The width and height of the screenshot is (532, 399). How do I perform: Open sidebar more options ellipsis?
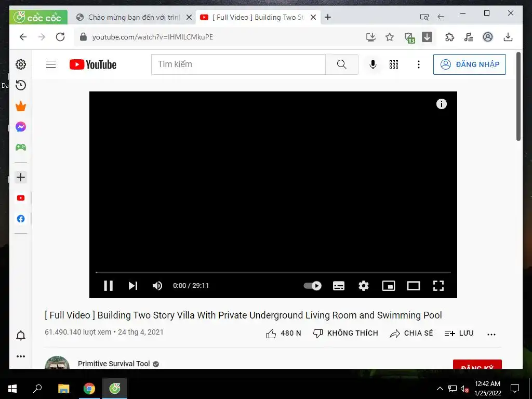21,356
